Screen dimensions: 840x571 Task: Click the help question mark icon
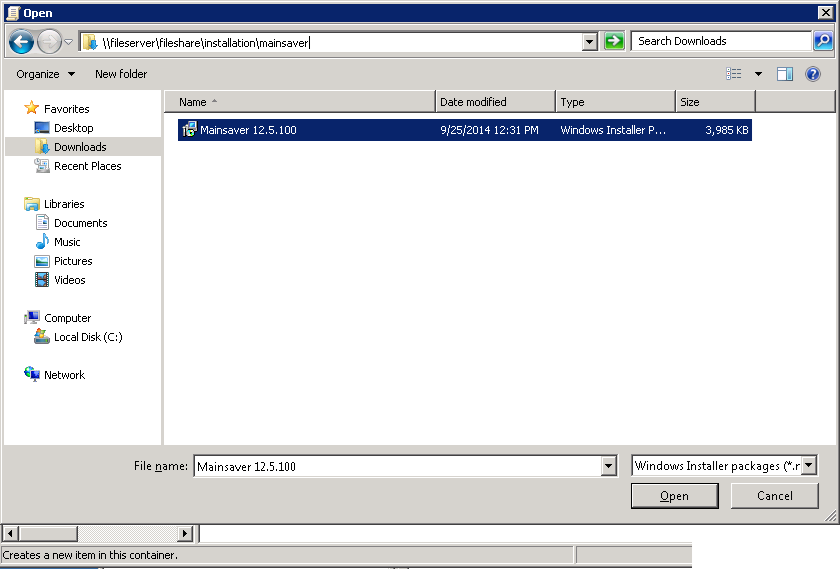pos(813,74)
